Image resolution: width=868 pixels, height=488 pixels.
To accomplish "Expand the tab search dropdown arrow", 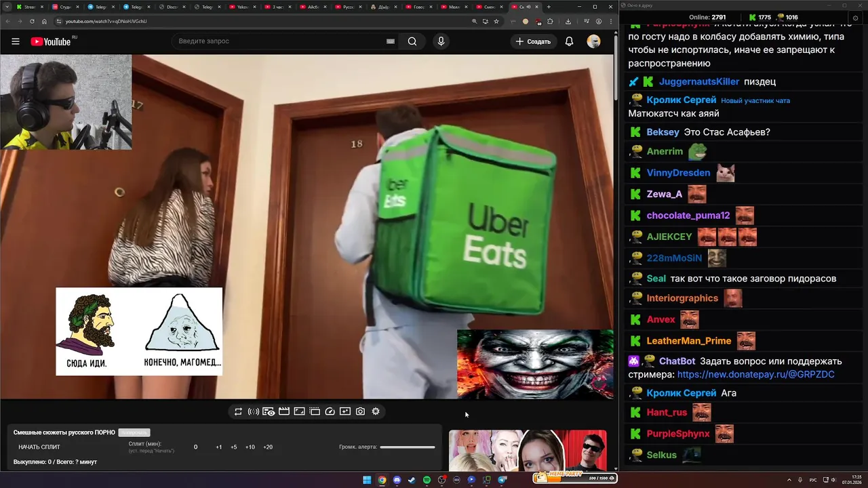I will click(x=6, y=7).
